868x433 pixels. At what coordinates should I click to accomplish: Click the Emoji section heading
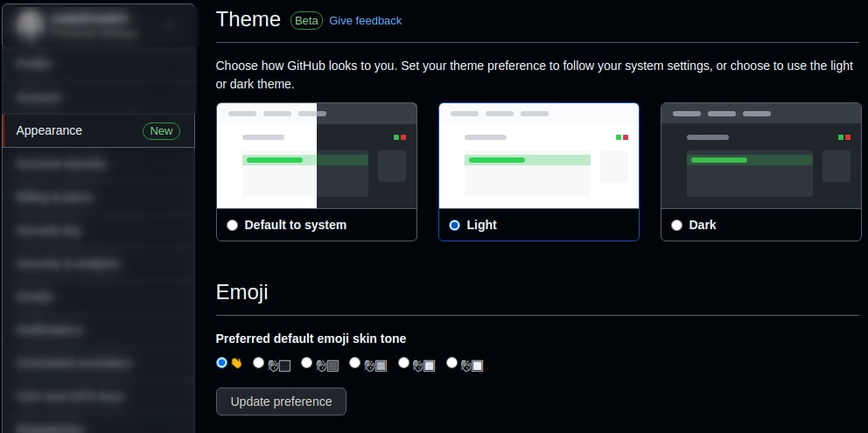click(x=241, y=292)
